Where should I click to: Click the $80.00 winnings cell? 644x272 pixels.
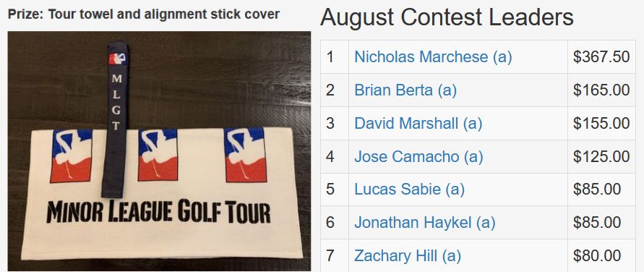(601, 256)
